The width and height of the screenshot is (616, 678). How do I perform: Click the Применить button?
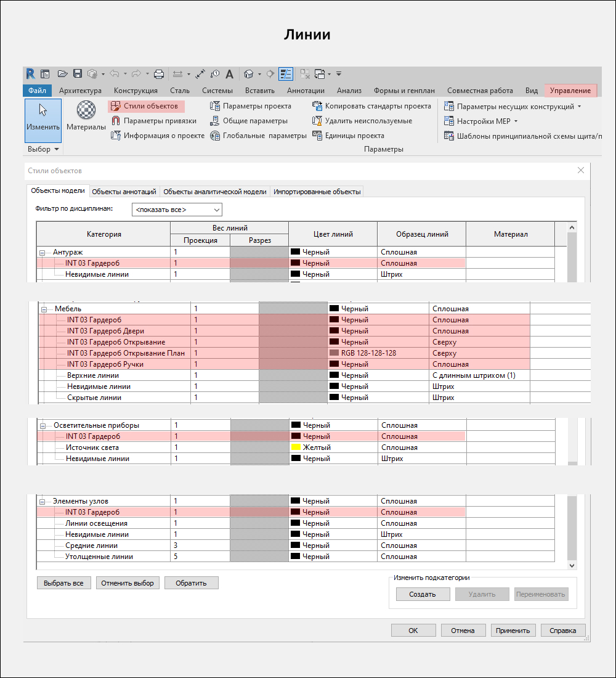[513, 631]
